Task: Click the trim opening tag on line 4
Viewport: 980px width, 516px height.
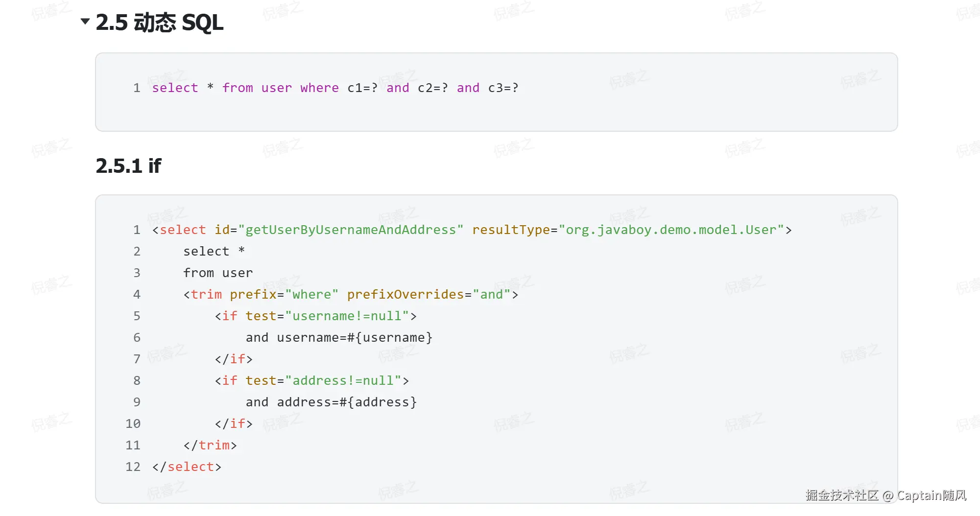Action: click(206, 295)
